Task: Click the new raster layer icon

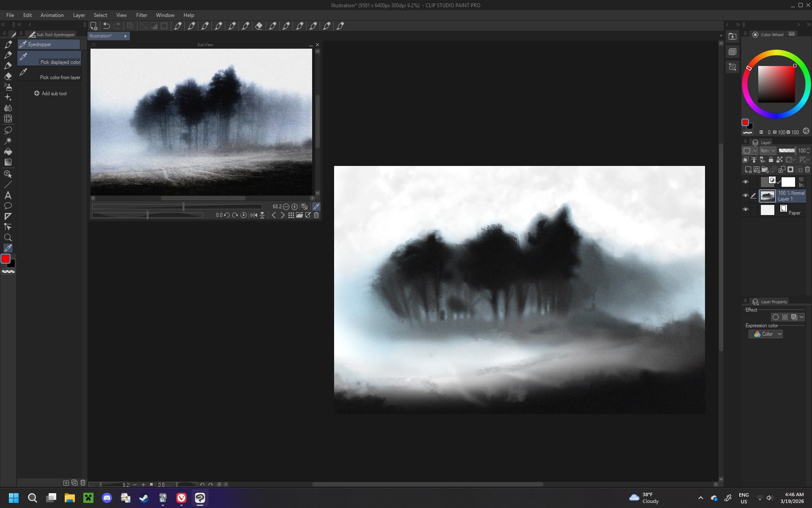Action: 748,169
